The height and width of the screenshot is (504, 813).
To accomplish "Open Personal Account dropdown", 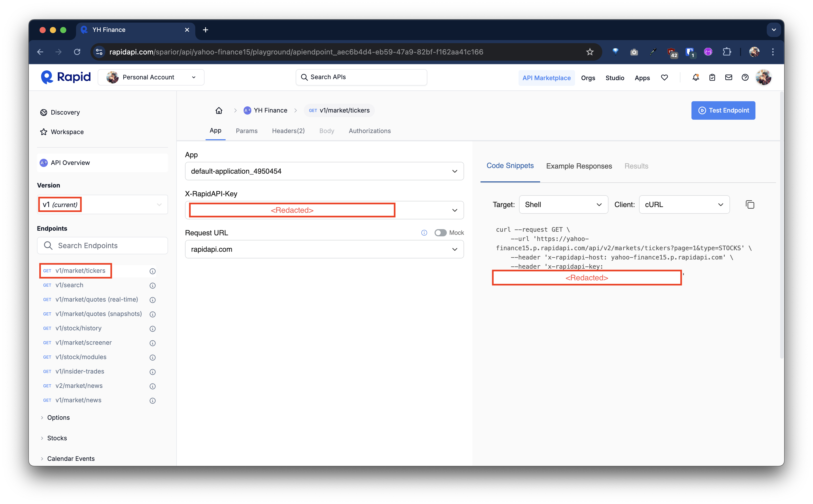I will coord(151,77).
